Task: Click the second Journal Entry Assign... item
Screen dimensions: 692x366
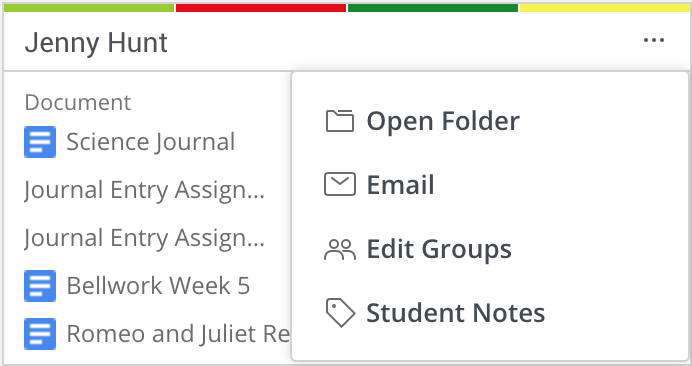Action: (144, 238)
